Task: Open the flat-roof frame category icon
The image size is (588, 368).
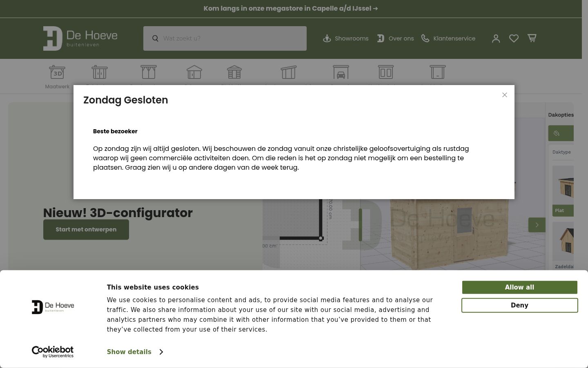Action: 438,72
